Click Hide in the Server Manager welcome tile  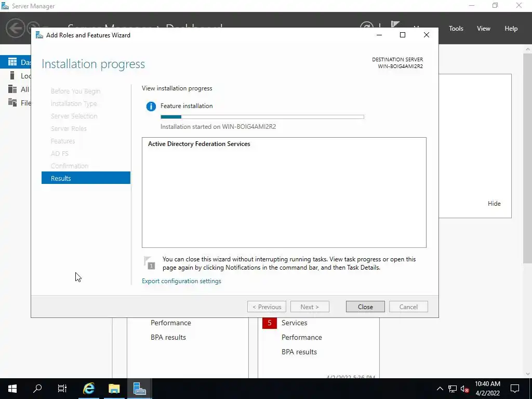point(494,204)
